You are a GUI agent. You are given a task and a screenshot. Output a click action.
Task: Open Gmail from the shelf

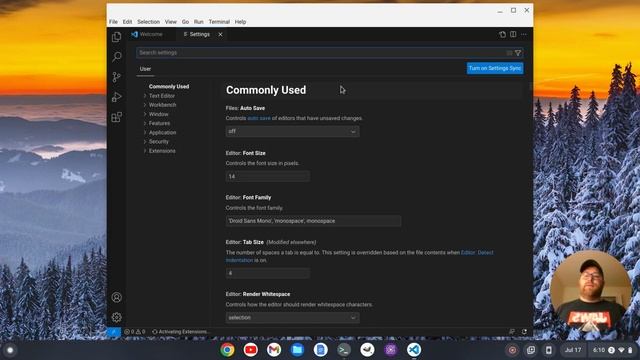tap(274, 350)
